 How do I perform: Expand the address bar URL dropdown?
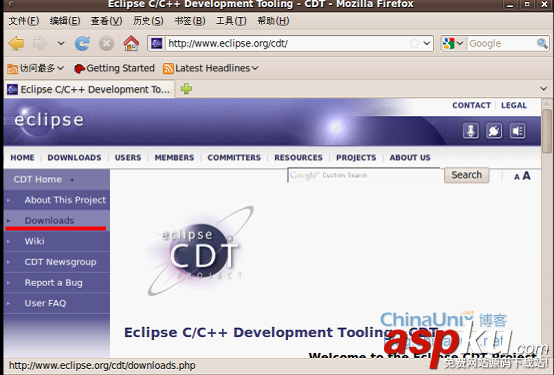pyautogui.click(x=427, y=43)
